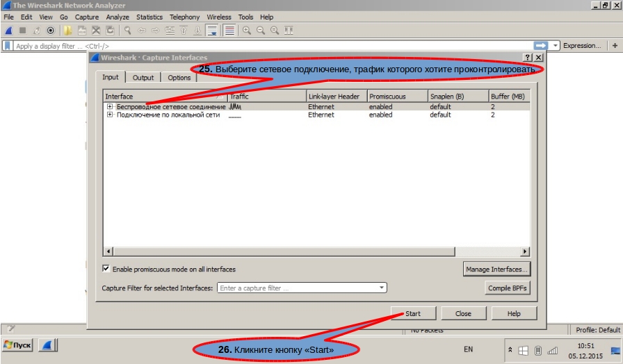The height and width of the screenshot is (364, 623).
Task: Click the find packet magnifier icon
Action: pos(127,31)
